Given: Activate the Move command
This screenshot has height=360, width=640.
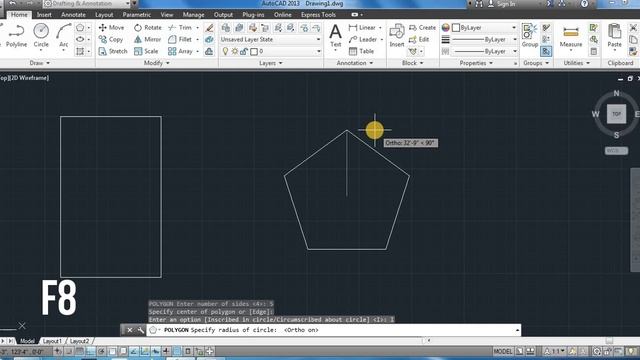Looking at the screenshot, I should tap(111, 27).
